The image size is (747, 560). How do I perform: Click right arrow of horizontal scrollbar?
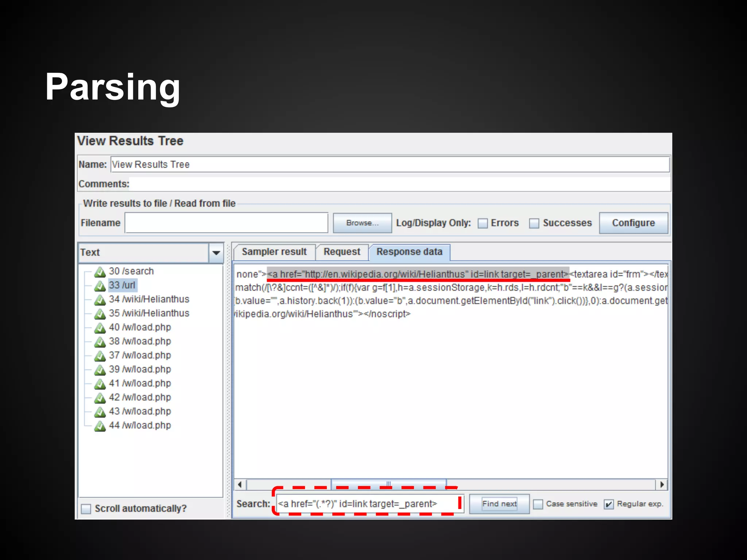coord(662,485)
